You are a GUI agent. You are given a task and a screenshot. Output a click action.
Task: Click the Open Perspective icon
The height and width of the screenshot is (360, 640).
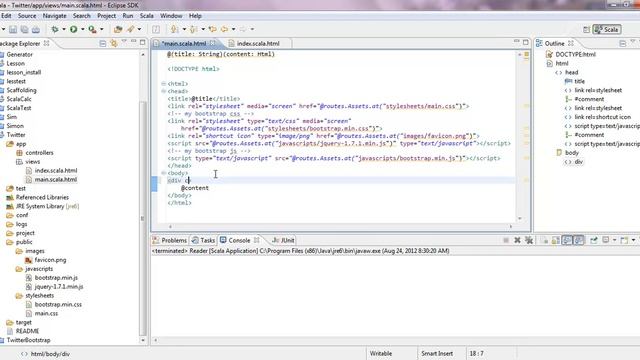(x=587, y=29)
